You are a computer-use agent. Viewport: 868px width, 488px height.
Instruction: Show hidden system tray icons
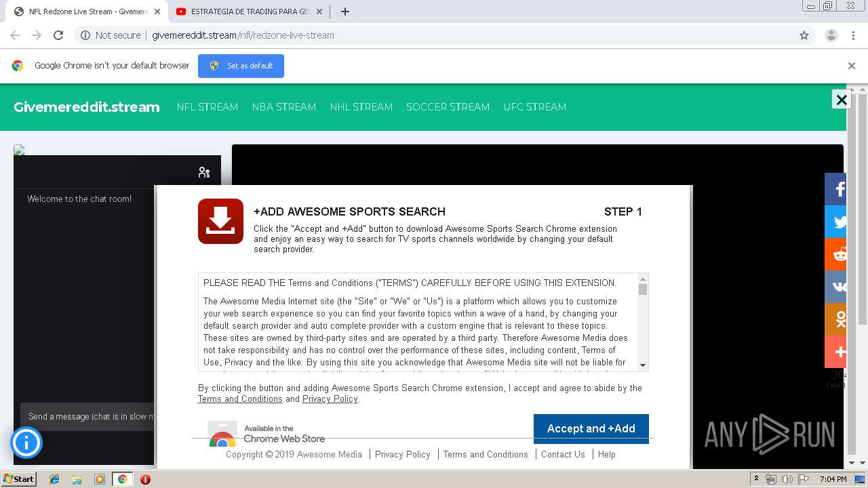755,479
